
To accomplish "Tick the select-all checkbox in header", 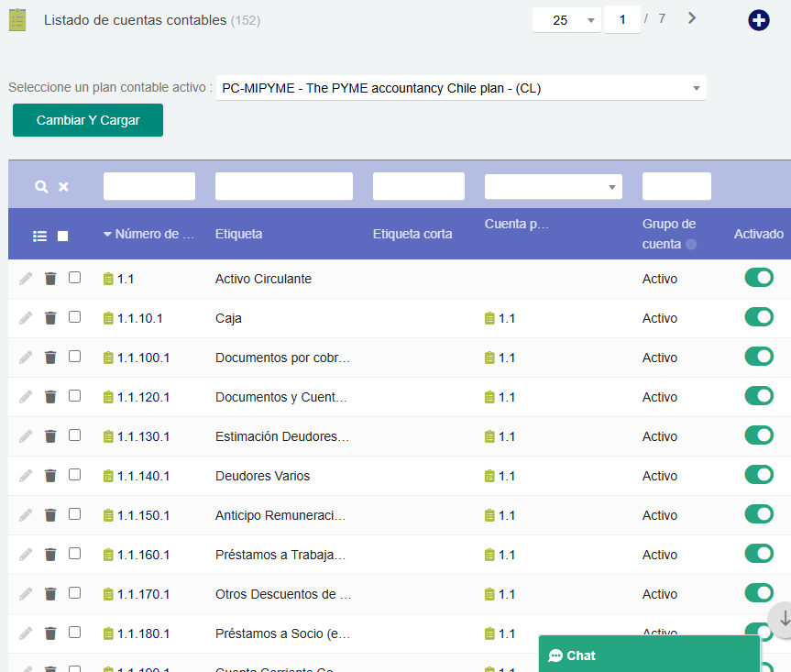I will click(62, 236).
